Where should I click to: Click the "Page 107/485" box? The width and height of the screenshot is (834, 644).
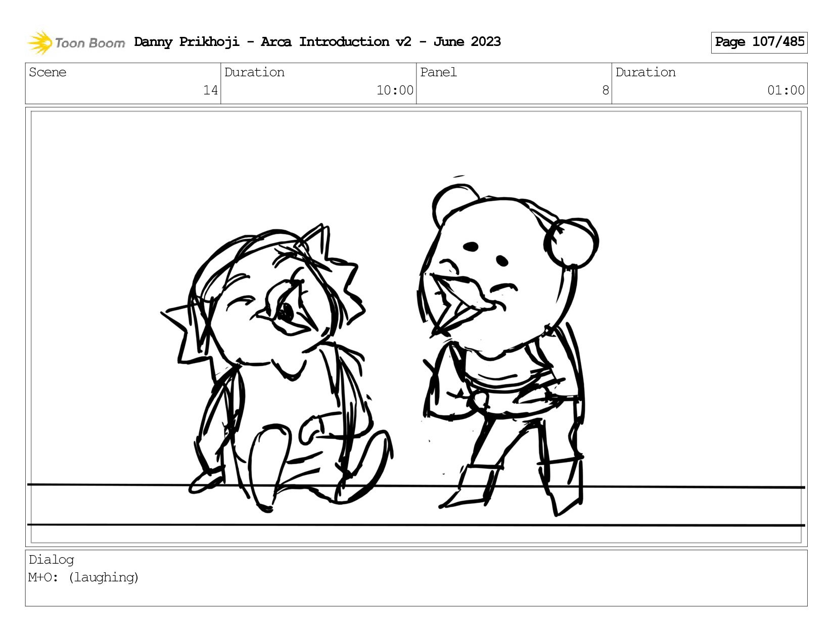[x=759, y=42]
